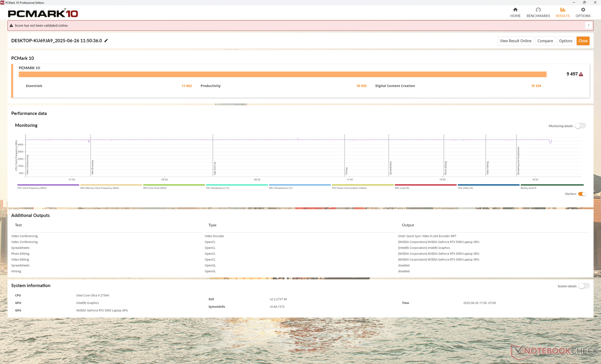Open the Options gear icon
The width and height of the screenshot is (601, 364).
point(583,10)
